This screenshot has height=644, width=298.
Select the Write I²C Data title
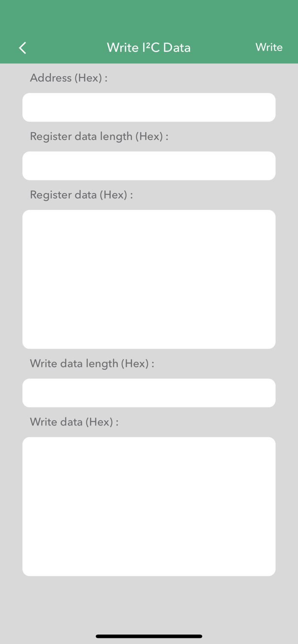(149, 48)
